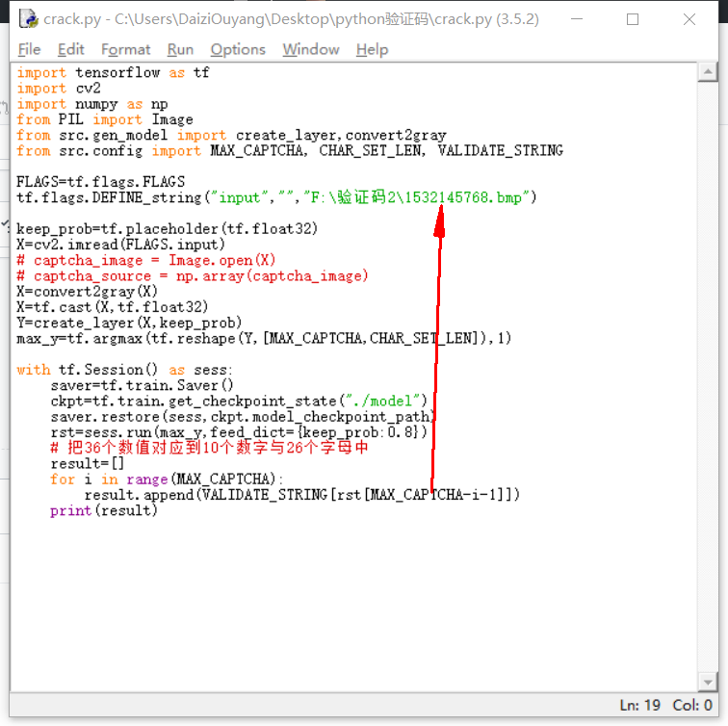Click the 'max_y=tf.argmax' line
Screen dimensions: 728x726
[x=264, y=339]
